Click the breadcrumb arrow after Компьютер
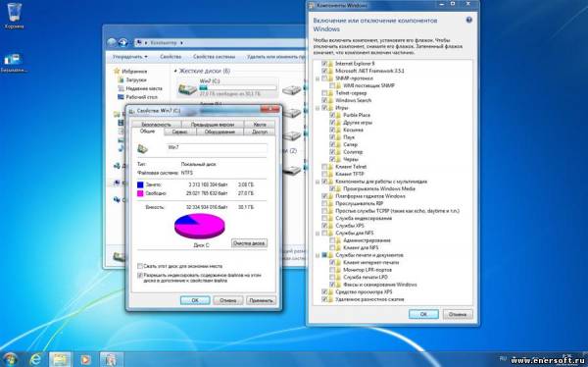Image resolution: width=588 pixels, height=367 pixels. tap(181, 43)
